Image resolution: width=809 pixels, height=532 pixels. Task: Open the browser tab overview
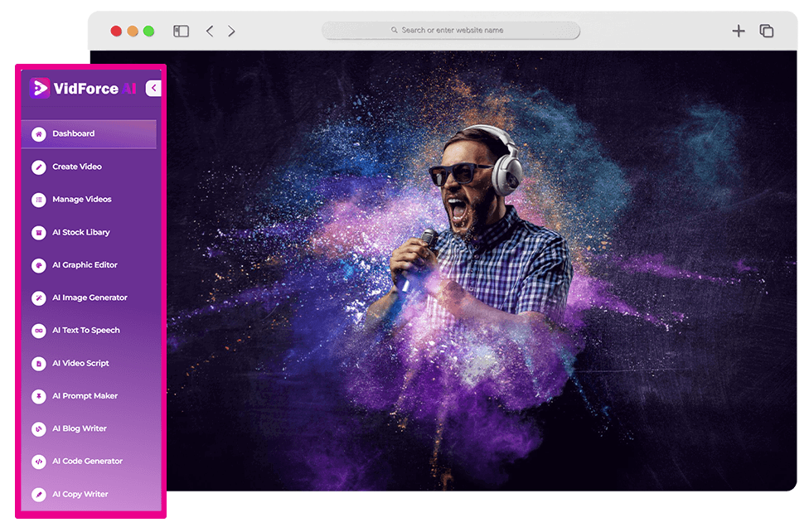(767, 31)
